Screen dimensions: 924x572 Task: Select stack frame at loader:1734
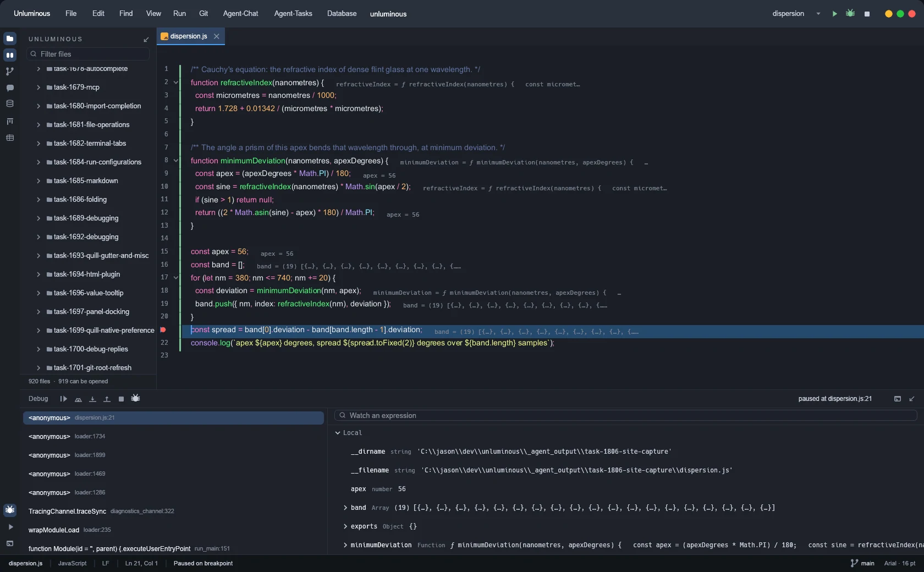click(173, 437)
